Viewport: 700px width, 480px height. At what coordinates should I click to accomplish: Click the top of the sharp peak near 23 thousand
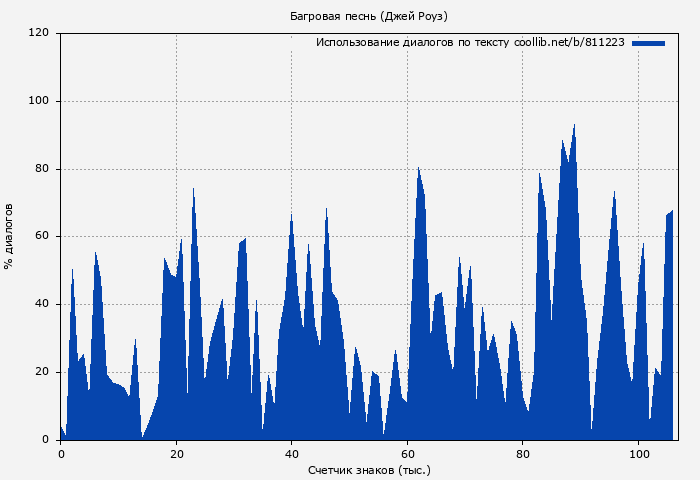[193, 189]
